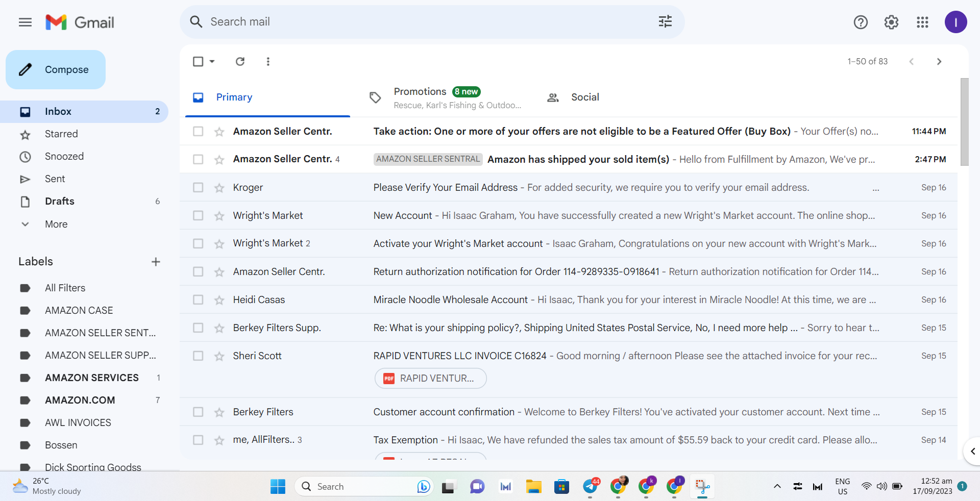Open the main menu hamburger icon
Screen dimensions: 980x501
pos(25,22)
